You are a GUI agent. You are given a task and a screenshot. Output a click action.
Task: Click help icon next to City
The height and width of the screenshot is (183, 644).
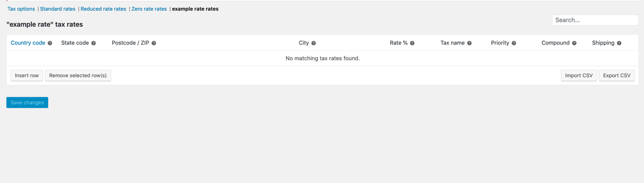point(313,43)
